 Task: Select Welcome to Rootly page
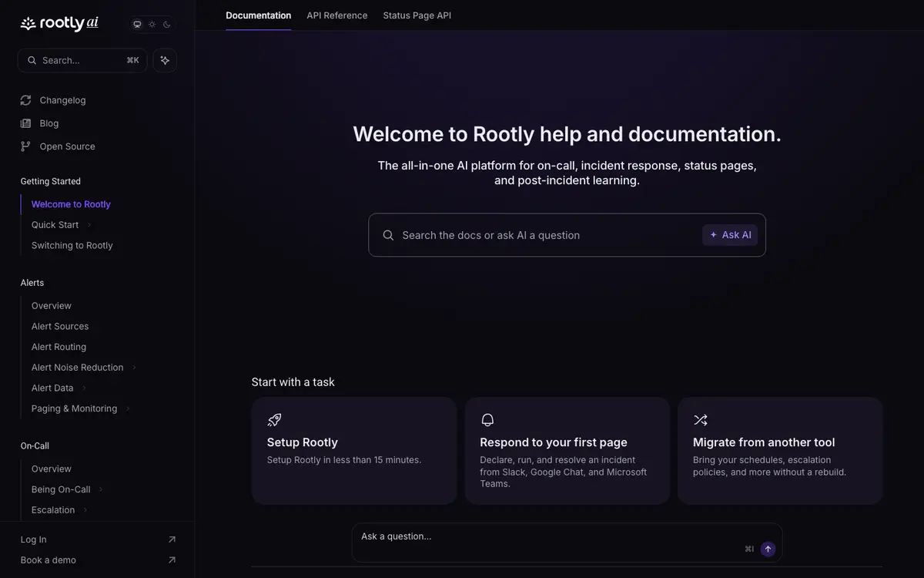click(71, 204)
